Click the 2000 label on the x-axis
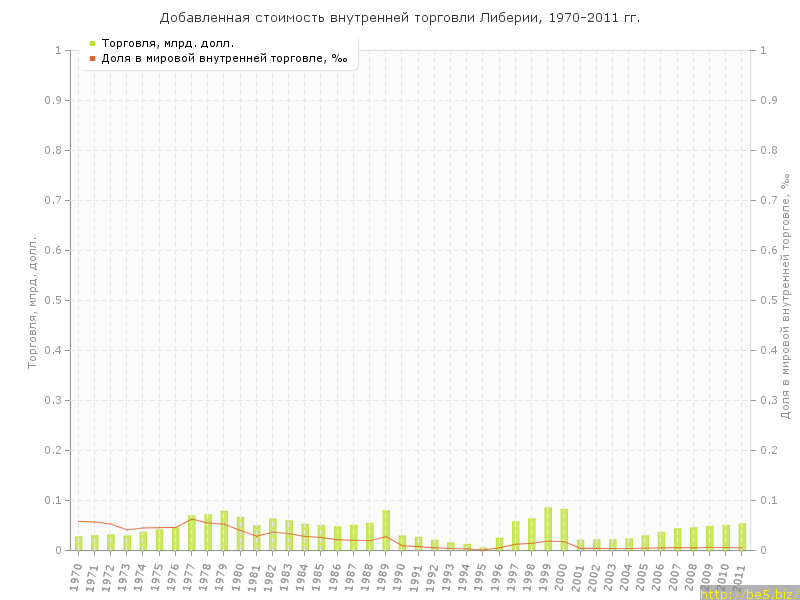800x600 pixels. [562, 575]
